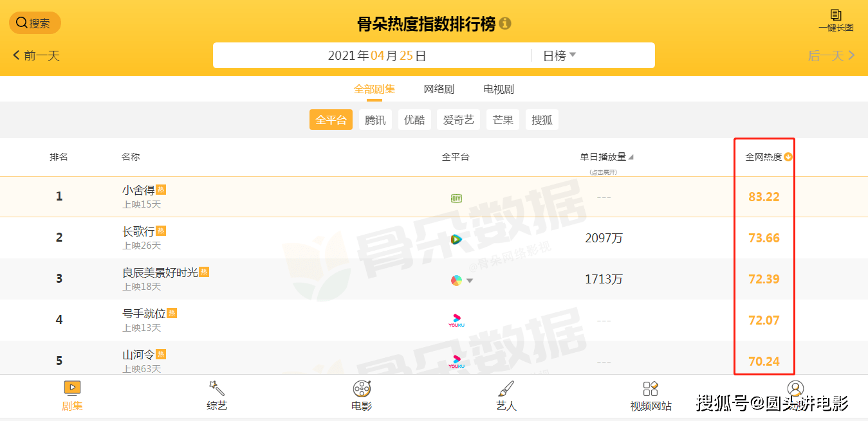Select the 搜狐 platform filter
The height and width of the screenshot is (421, 868).
(542, 120)
